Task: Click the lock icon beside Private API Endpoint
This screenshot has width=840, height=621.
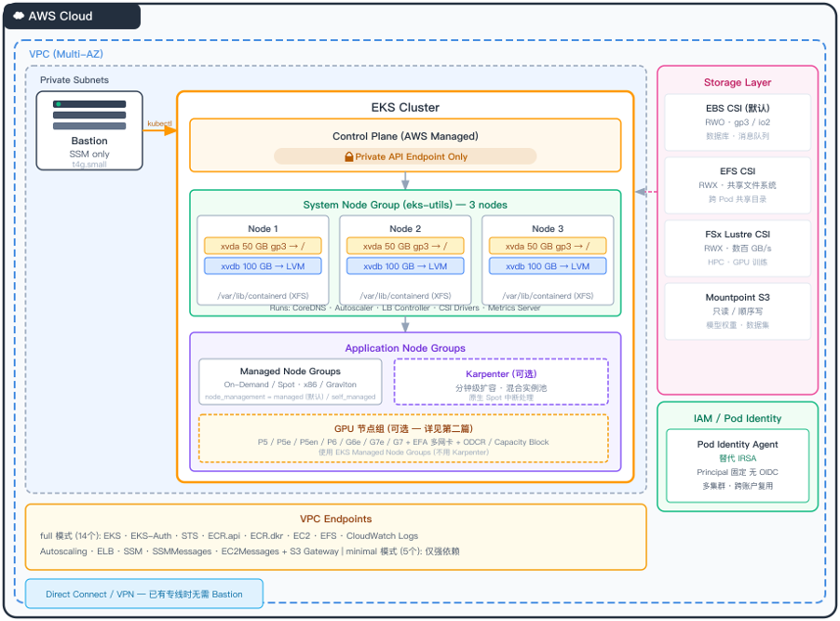Action: [349, 157]
